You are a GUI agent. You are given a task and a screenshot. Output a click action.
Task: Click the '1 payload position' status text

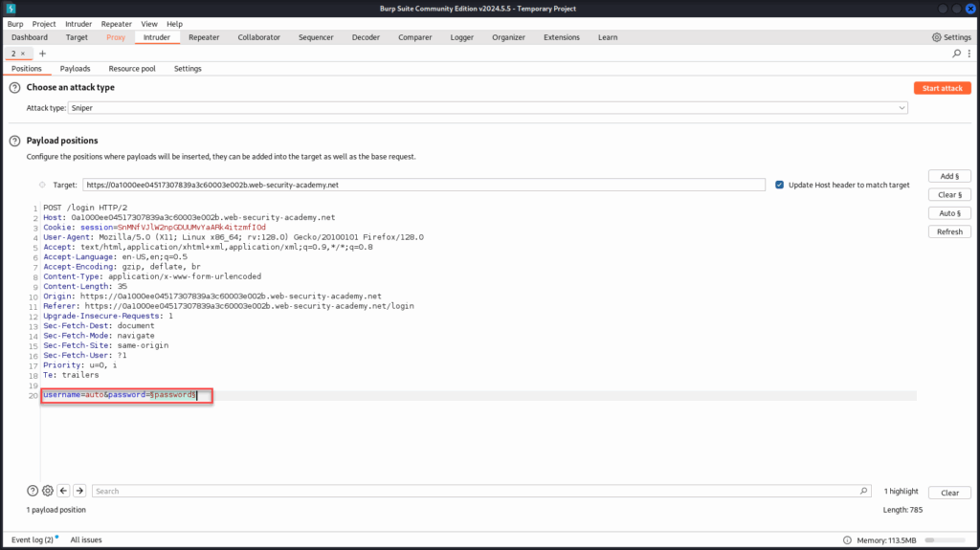point(56,510)
